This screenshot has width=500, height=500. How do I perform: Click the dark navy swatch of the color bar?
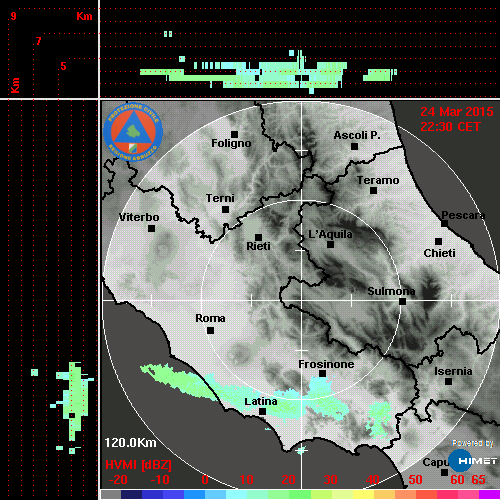click(x=131, y=495)
